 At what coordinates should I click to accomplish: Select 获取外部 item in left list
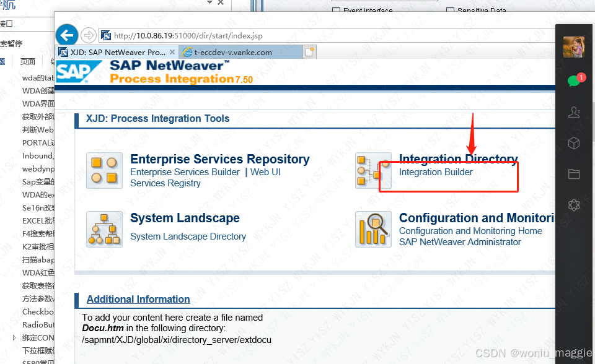pyautogui.click(x=38, y=117)
